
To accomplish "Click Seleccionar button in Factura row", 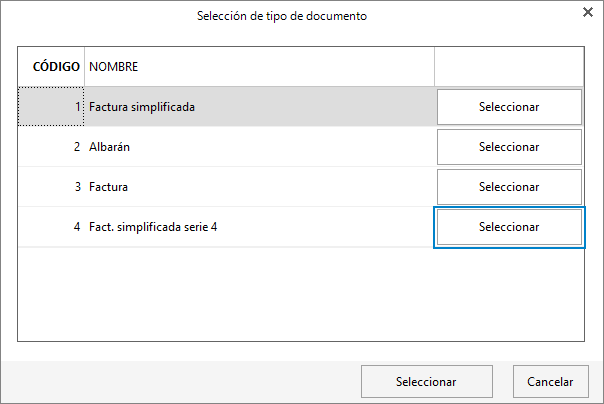I will (x=509, y=187).
